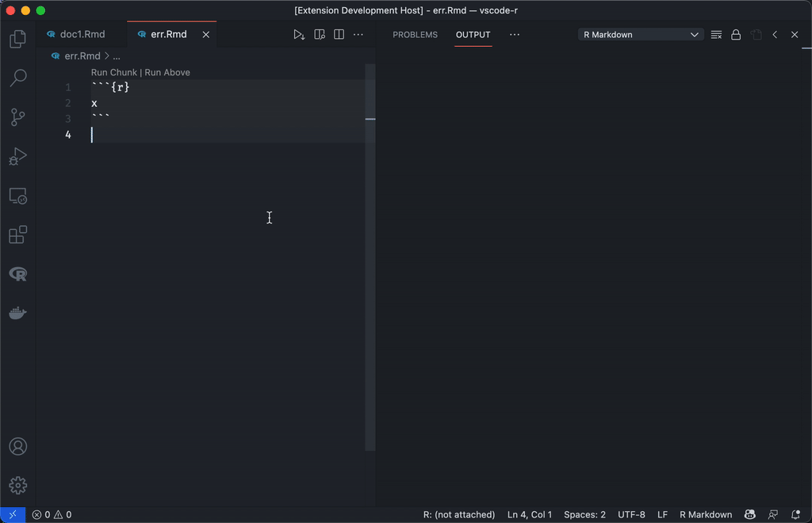The image size is (812, 523).
Task: Change the UTF-8 file encoding
Action: [631, 515]
